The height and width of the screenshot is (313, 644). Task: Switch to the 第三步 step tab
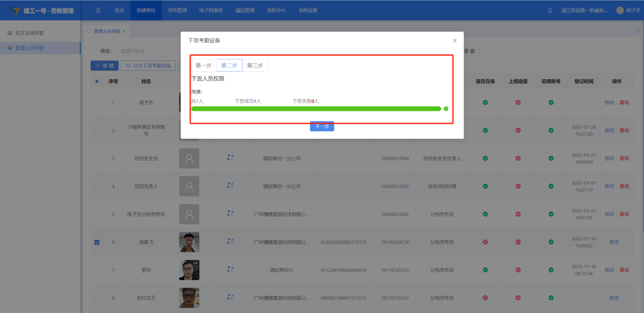[255, 66]
